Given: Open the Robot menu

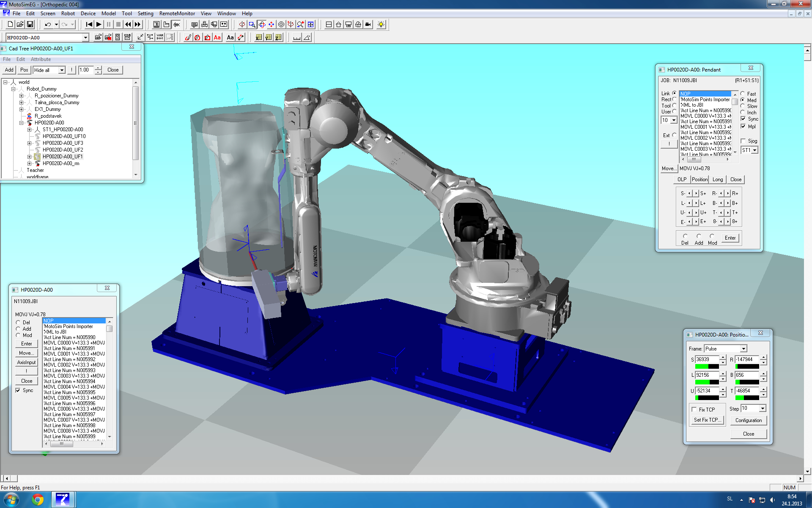Looking at the screenshot, I should point(68,13).
